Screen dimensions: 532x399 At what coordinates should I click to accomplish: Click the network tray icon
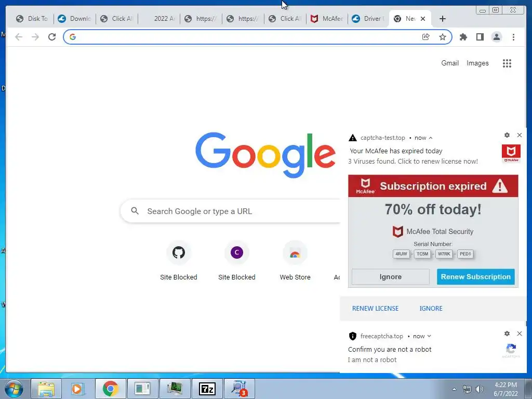point(467,389)
